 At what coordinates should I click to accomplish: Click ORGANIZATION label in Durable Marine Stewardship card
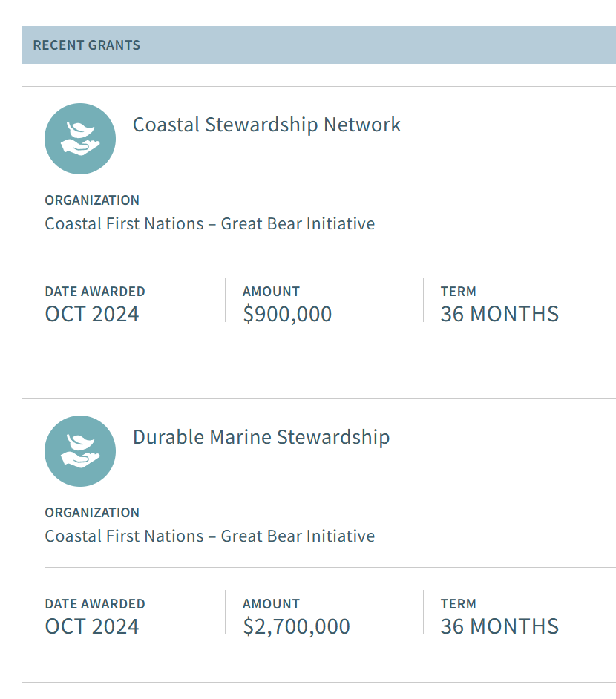(x=92, y=513)
